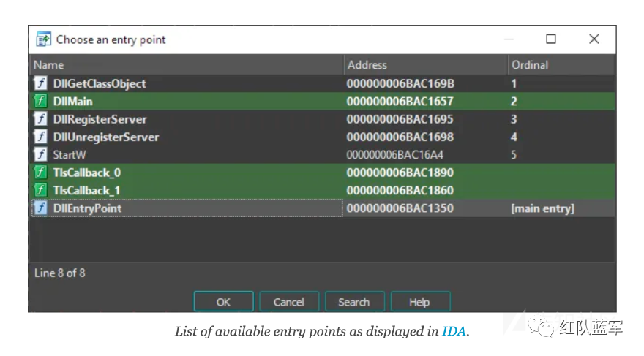Maximize the Choose an entry point dialog
This screenshot has width=644, height=356.
pos(551,39)
